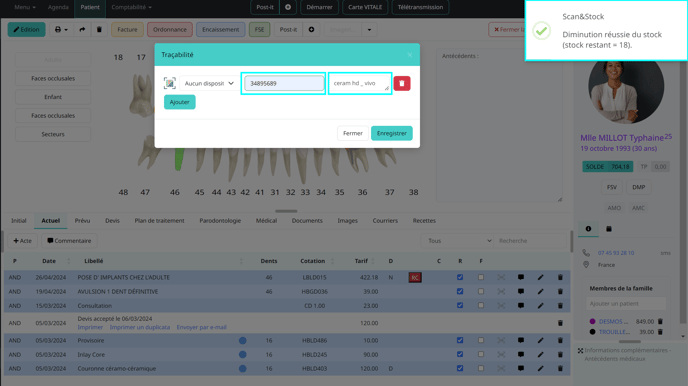Click the Fermer button in the dialog
The width and height of the screenshot is (688, 386).
[x=353, y=133]
